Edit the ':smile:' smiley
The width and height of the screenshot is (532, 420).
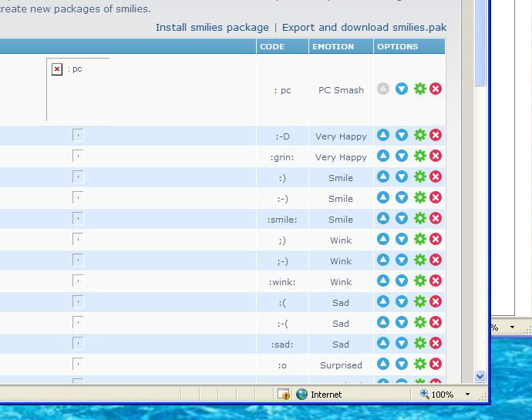(420, 218)
